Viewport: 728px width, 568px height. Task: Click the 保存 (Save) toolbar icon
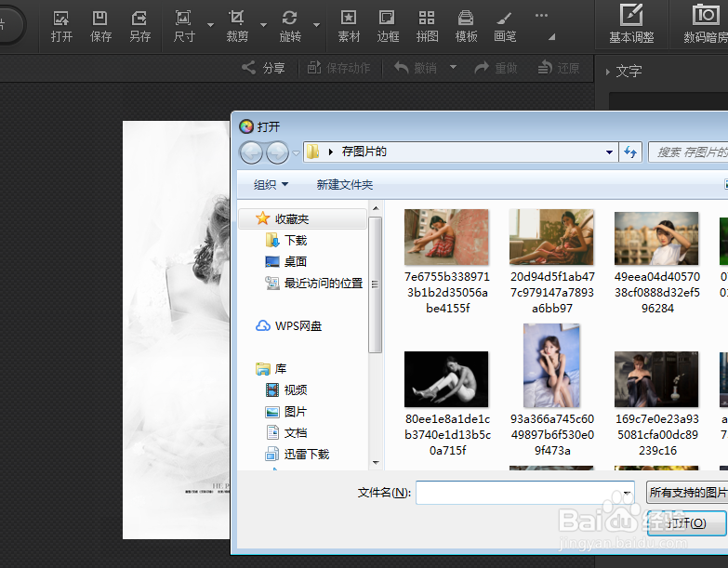pos(100,26)
